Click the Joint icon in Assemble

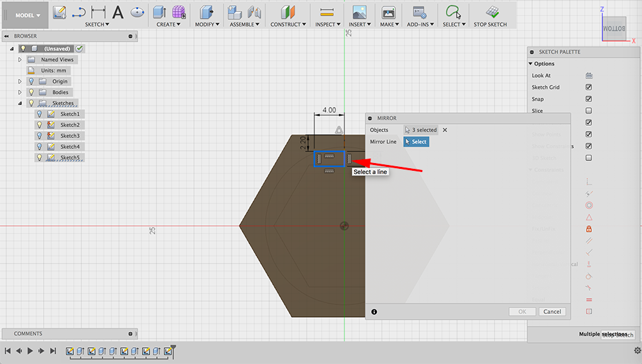click(254, 12)
